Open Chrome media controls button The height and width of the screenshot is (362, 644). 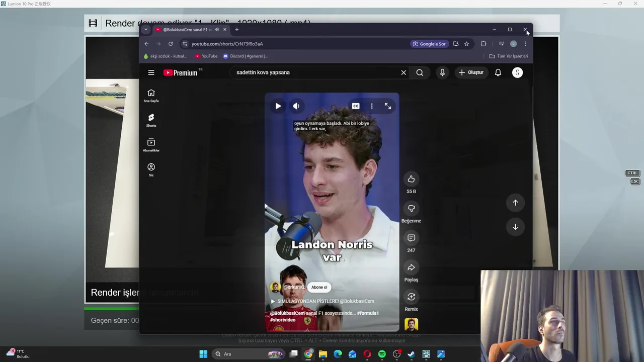click(x=501, y=44)
